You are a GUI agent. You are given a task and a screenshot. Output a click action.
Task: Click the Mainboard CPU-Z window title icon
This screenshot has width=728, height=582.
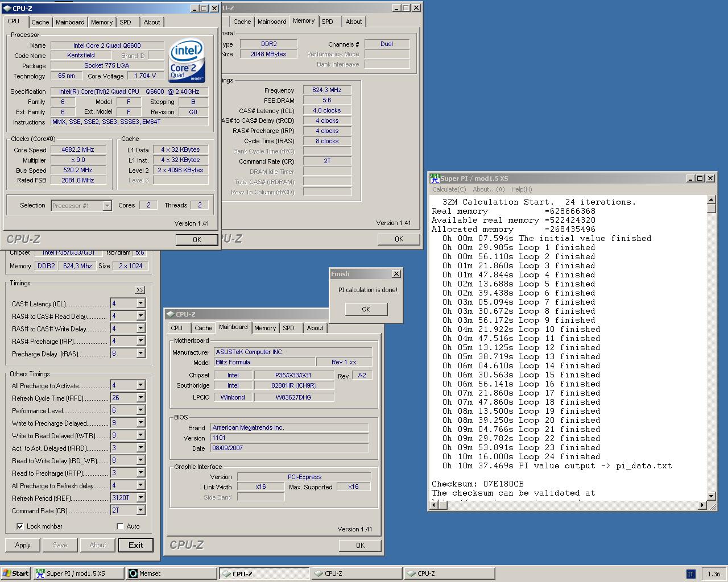tap(171, 314)
